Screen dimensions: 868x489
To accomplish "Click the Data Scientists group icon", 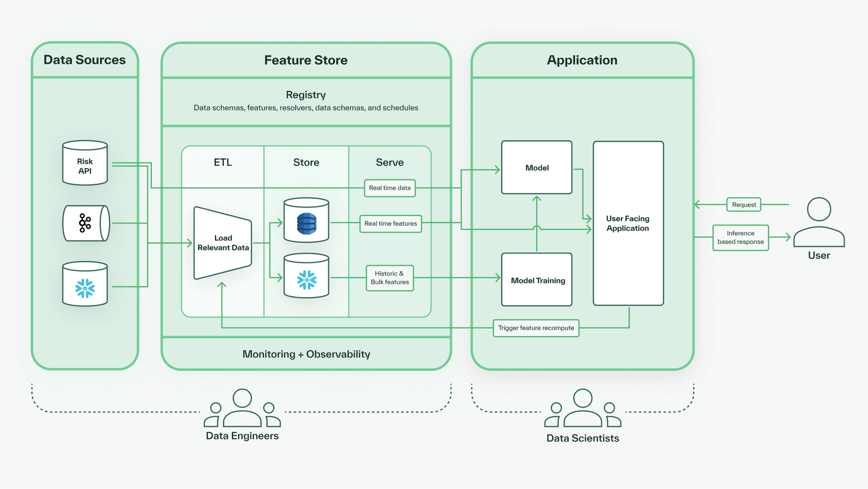I will 583,408.
